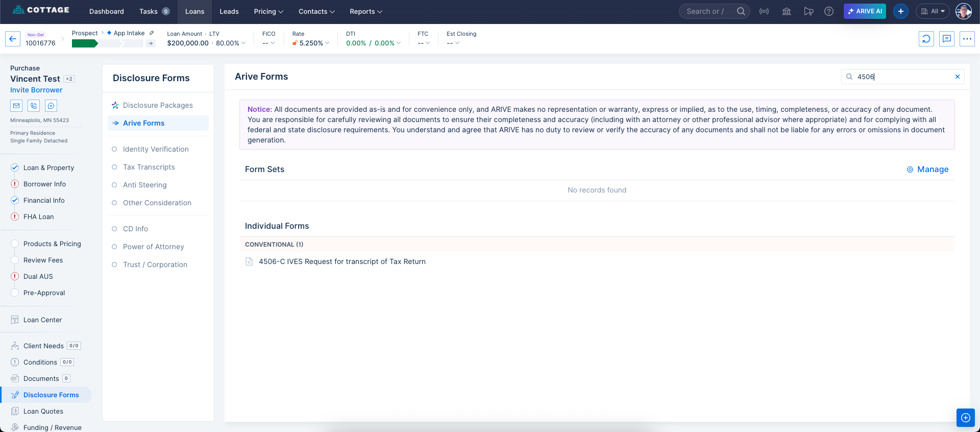This screenshot has width=980, height=432.
Task: Open the Contacts dropdown menu
Action: point(316,11)
